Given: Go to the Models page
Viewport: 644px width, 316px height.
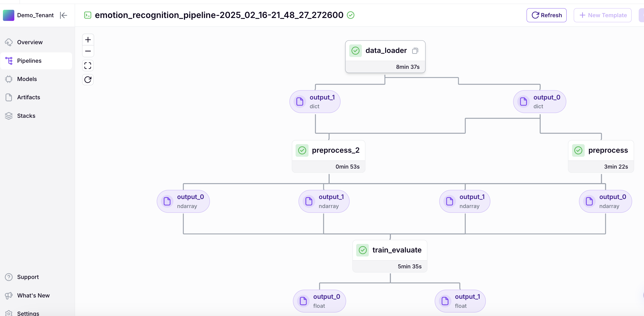Looking at the screenshot, I should 27,79.
